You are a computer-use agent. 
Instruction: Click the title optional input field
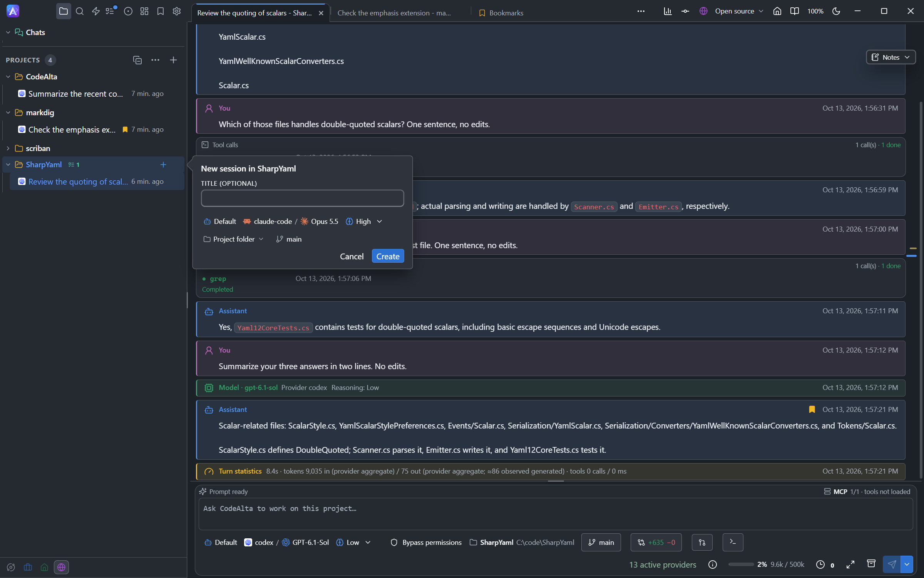pyautogui.click(x=302, y=198)
